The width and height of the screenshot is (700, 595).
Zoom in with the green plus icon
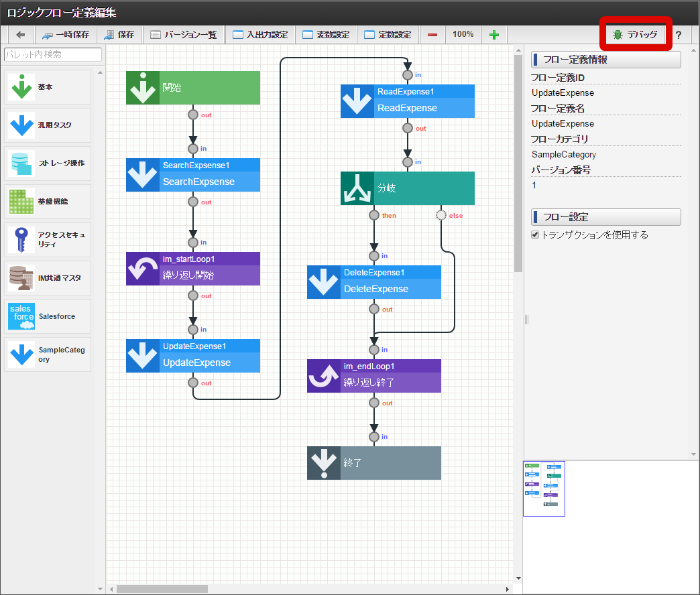(493, 35)
